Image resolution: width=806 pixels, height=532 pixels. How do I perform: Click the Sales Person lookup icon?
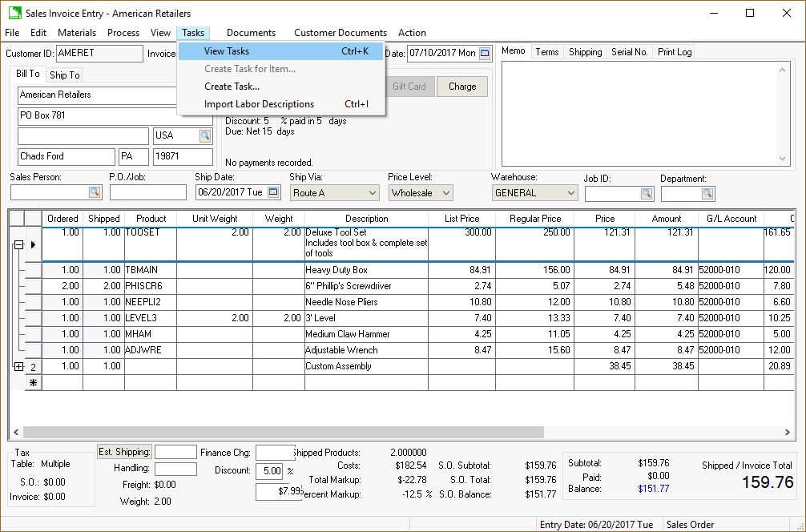95,192
